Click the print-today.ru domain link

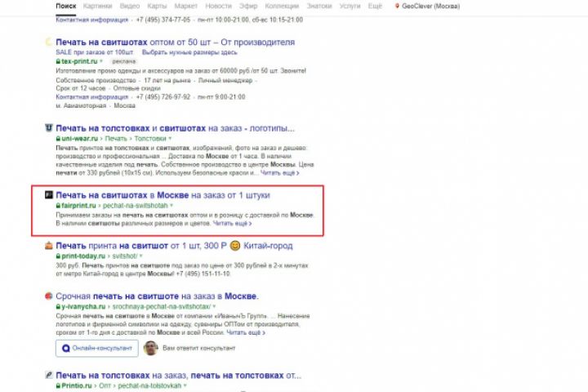click(82, 256)
